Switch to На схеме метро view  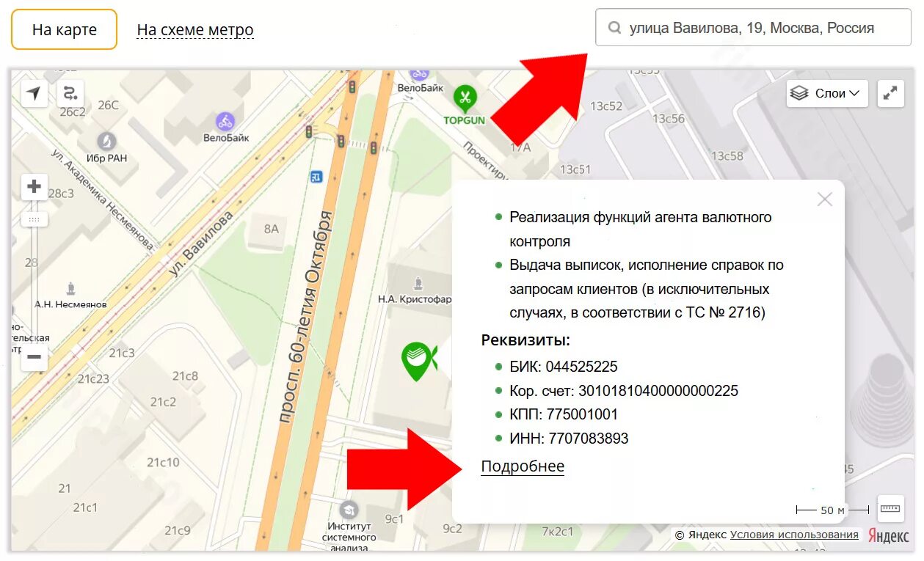click(195, 30)
